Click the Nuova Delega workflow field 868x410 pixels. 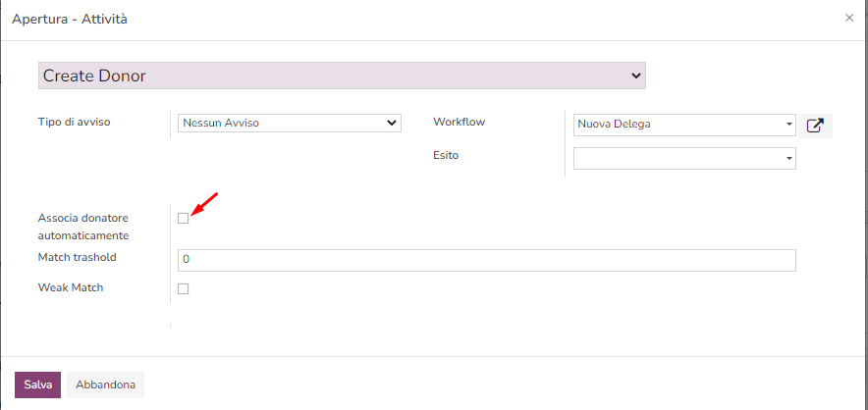click(x=678, y=125)
